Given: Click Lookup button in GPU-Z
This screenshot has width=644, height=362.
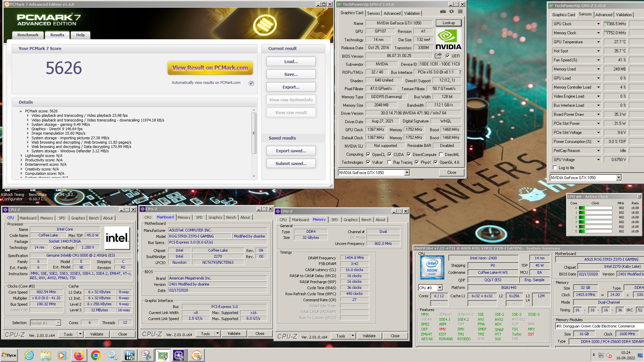Looking at the screenshot, I should 449,23.
